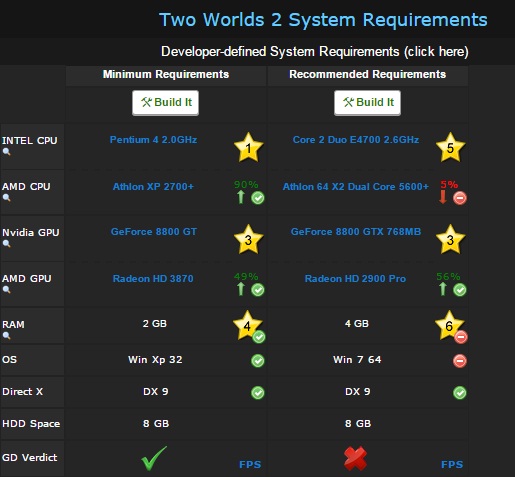This screenshot has height=477, width=515.
Task: Click green check icon beside Win Xp 32
Action: click(x=258, y=361)
